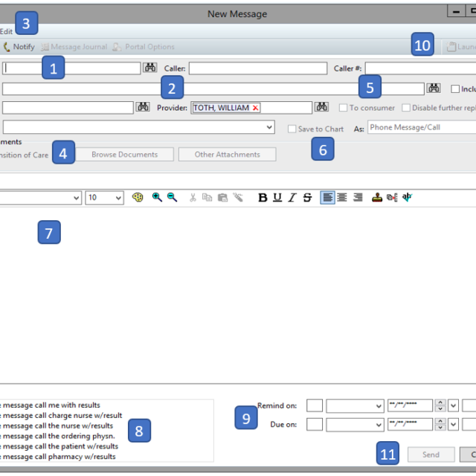Click the Bold formatting icon

click(263, 198)
